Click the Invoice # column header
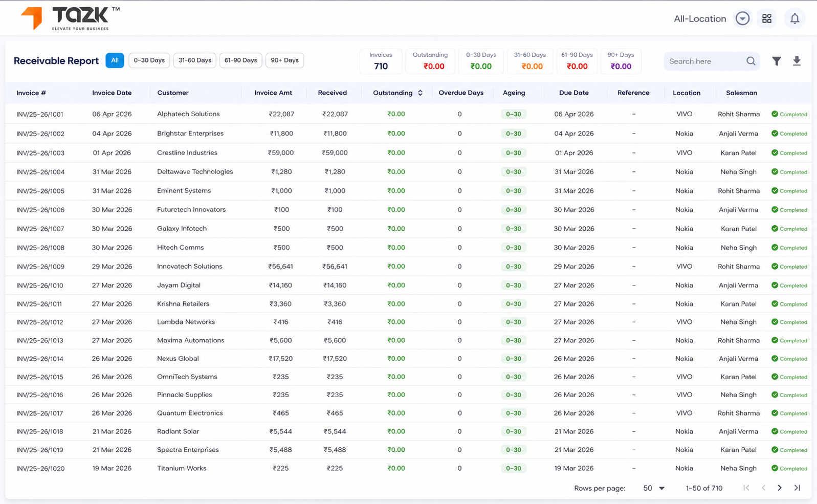 click(31, 93)
